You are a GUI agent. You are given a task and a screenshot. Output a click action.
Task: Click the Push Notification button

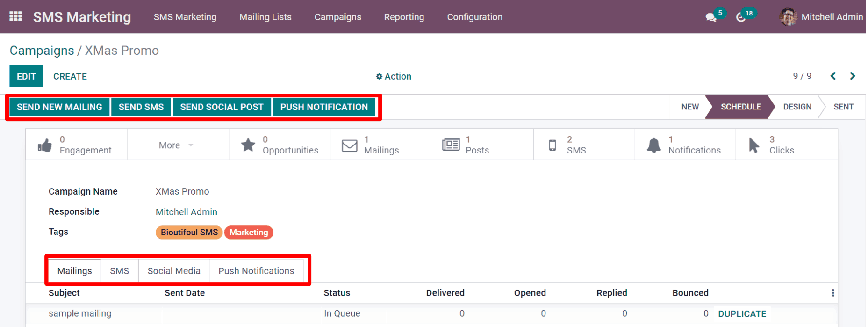pyautogui.click(x=324, y=107)
